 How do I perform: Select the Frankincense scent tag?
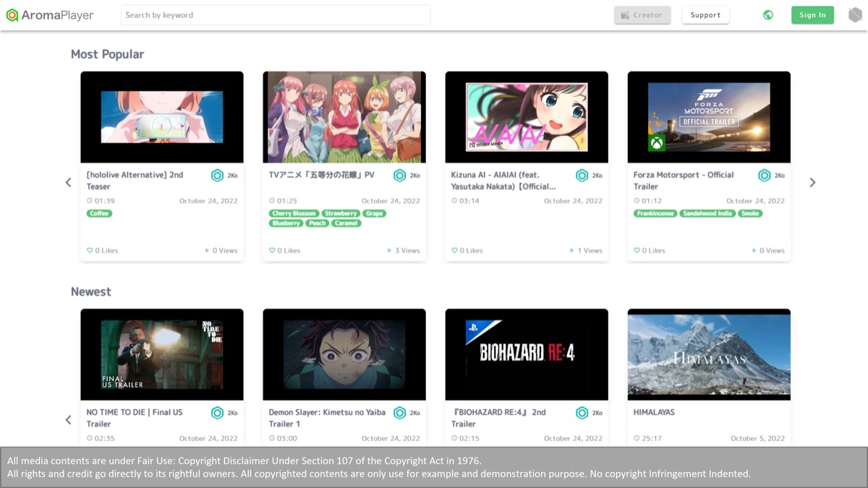pos(655,213)
